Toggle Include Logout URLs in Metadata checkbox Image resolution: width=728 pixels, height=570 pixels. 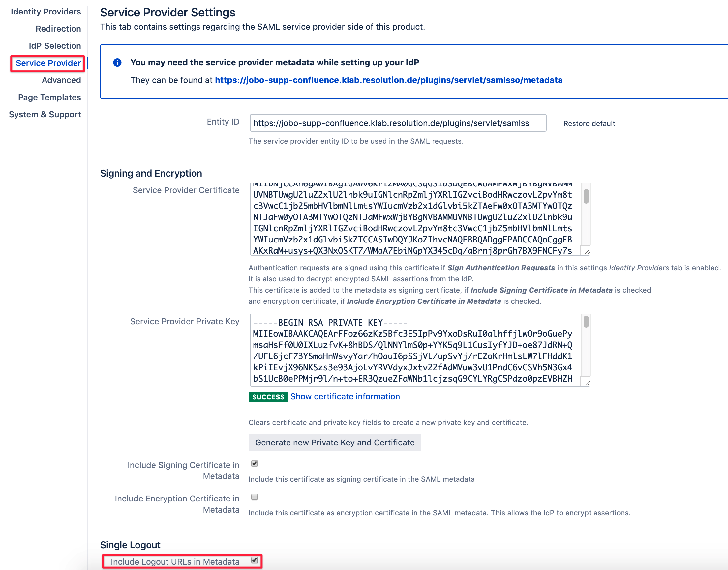(255, 560)
